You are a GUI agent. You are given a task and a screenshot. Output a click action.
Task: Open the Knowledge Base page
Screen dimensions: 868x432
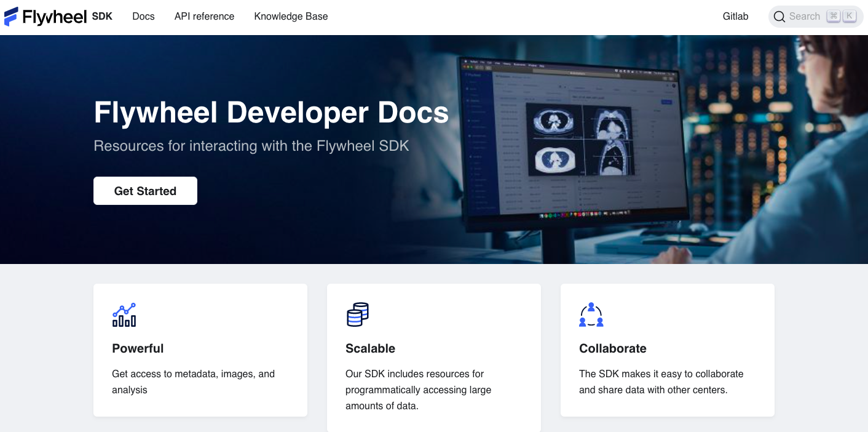(291, 17)
